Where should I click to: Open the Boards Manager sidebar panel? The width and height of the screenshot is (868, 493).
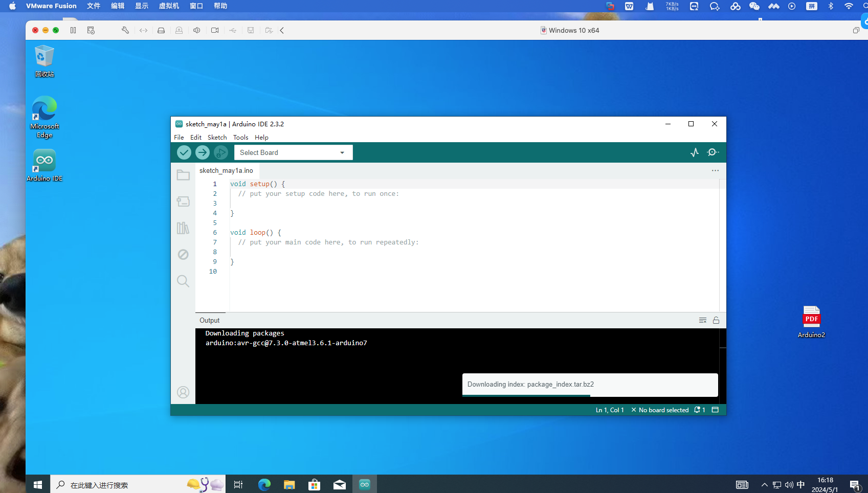click(x=183, y=201)
